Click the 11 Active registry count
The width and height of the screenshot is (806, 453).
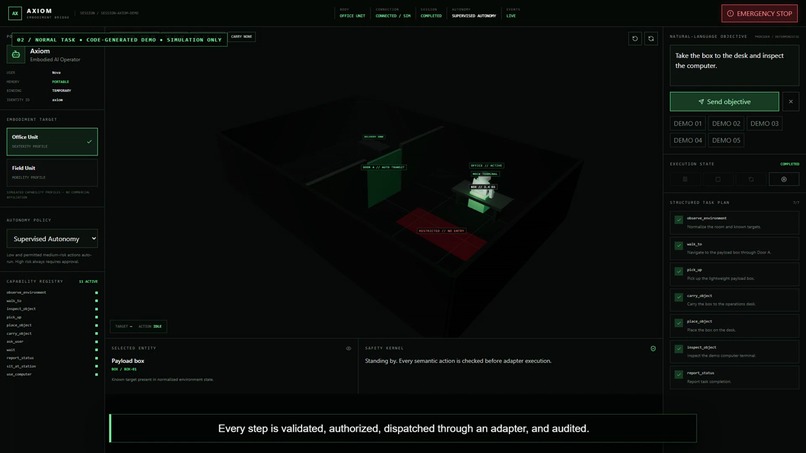click(x=88, y=282)
